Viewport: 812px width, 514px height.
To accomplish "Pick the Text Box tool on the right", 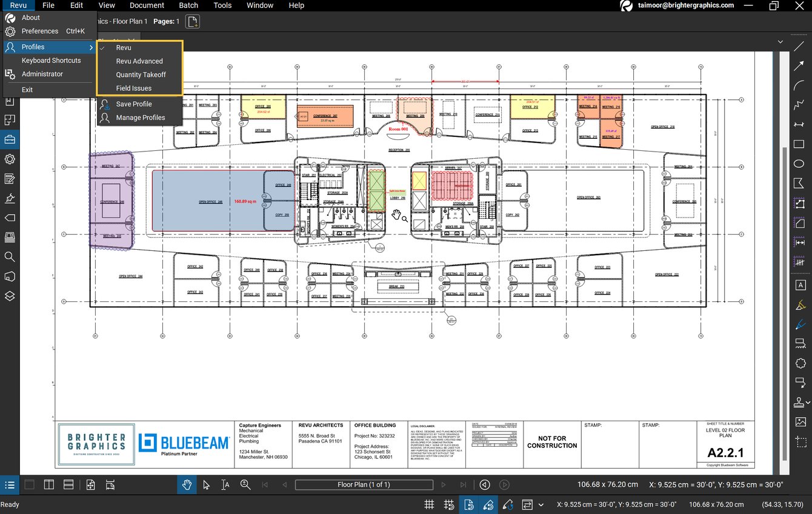I will (x=800, y=285).
